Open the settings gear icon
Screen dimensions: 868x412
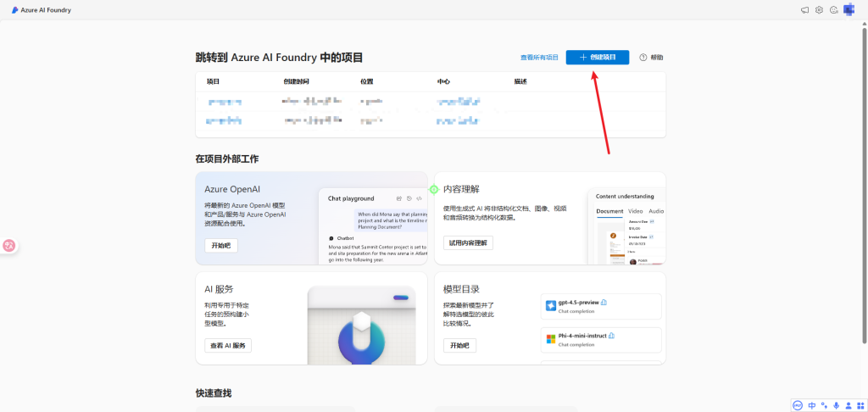[820, 10]
